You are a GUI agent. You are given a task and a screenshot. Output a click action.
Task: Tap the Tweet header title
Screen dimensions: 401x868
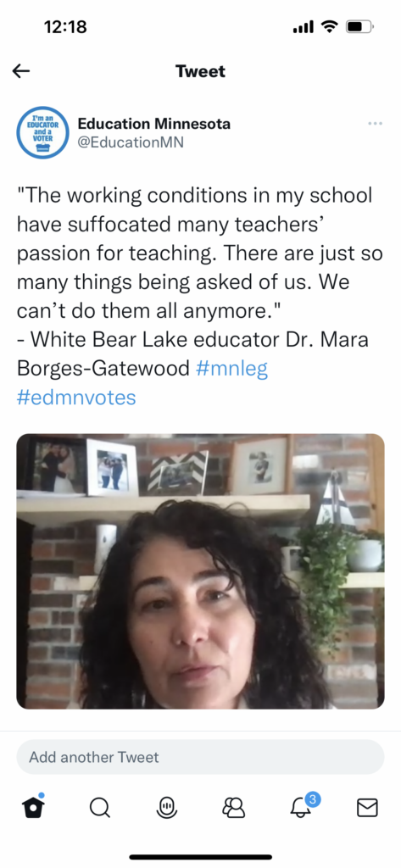coord(200,71)
